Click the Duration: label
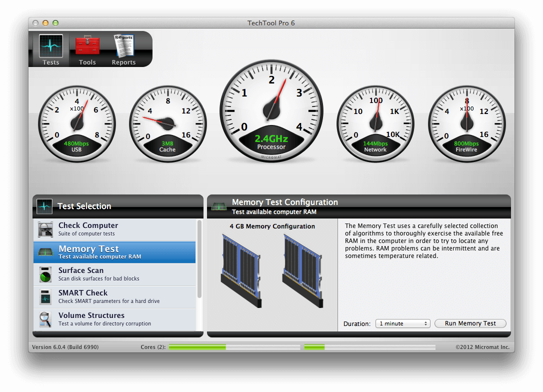 pyautogui.click(x=356, y=324)
